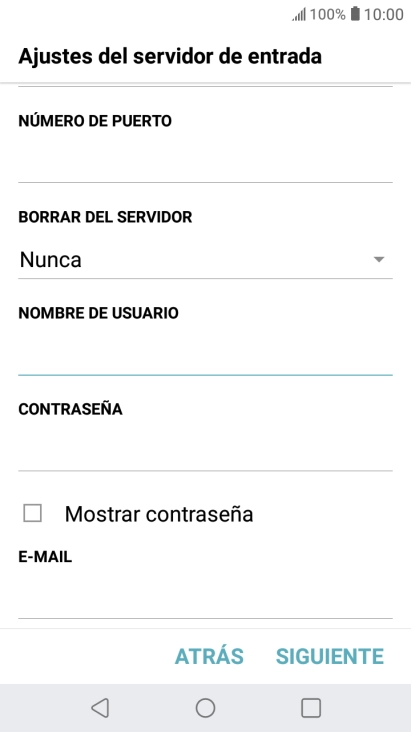Tap the BORRAR DEL SERVIDOR label

105,217
